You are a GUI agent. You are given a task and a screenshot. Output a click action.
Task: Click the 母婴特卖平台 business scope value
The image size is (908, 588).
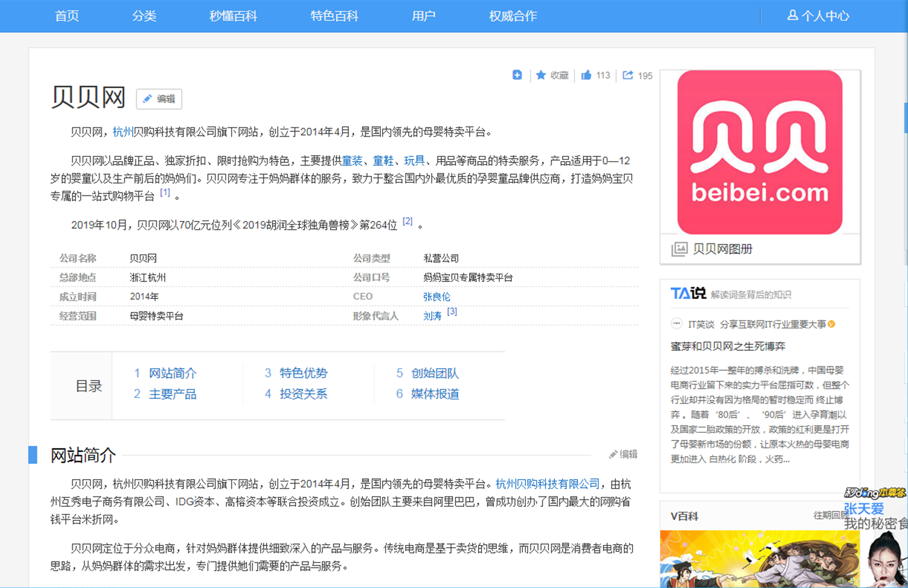(x=156, y=316)
